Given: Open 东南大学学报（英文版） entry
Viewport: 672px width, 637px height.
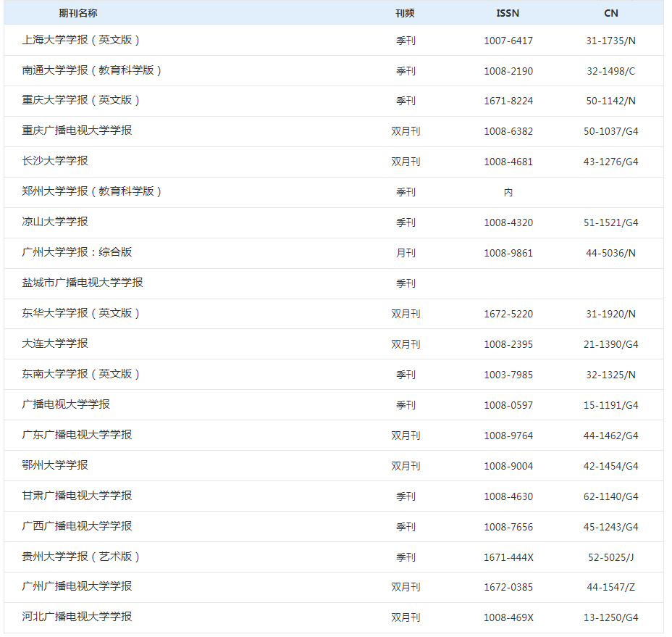Looking at the screenshot, I should (80, 375).
